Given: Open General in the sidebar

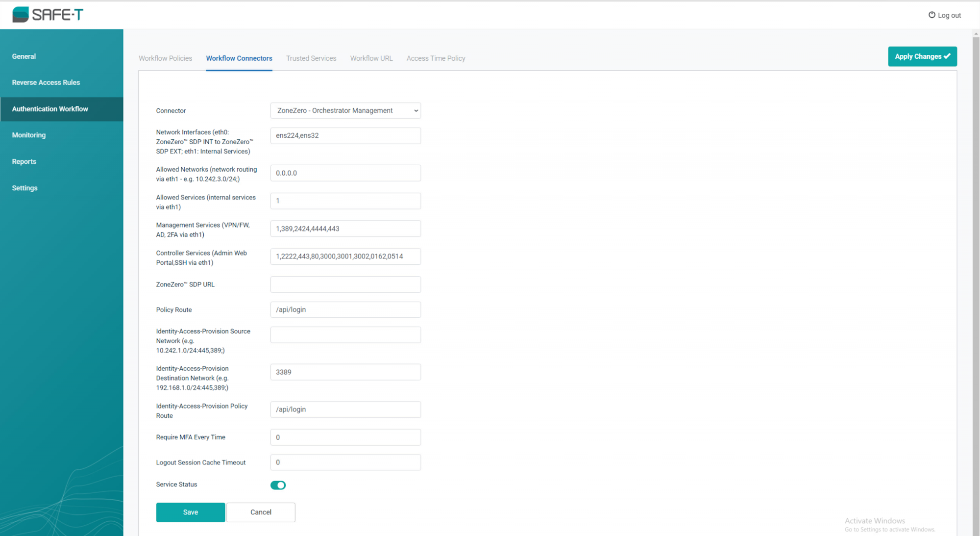Looking at the screenshot, I should (24, 56).
